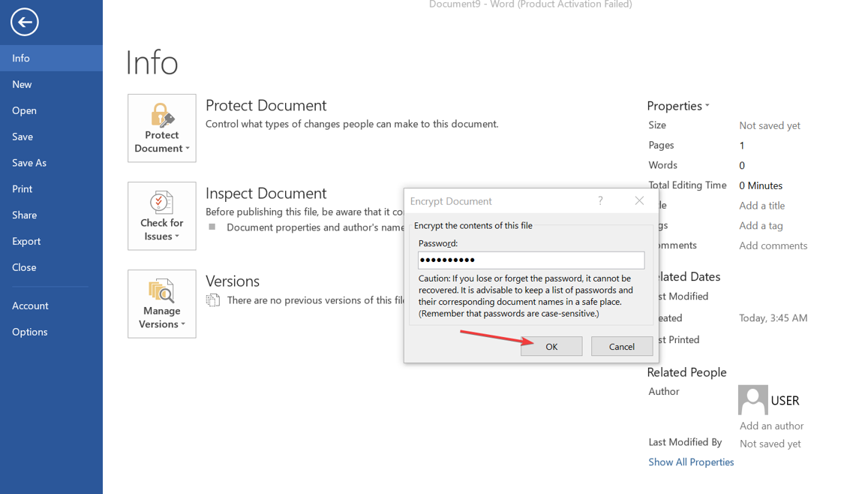Go to the Save As page
This screenshot has width=868, height=494.
coord(29,163)
